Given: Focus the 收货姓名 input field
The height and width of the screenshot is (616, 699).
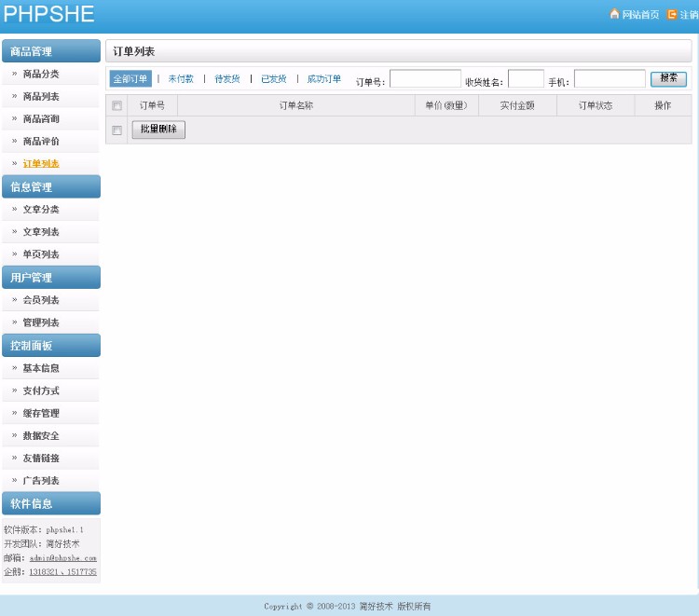Looking at the screenshot, I should 526,78.
